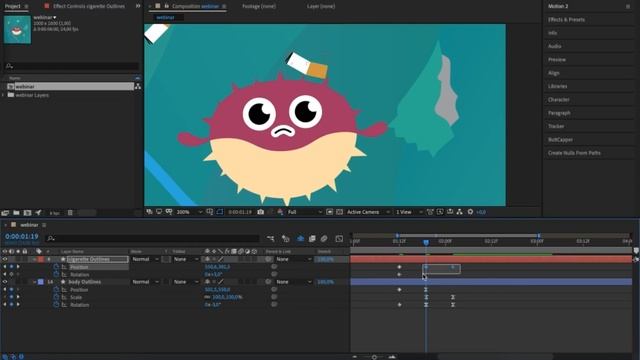This screenshot has width=640, height=360.
Task: Toggle keyframe at body Outlines Rotation row
Action: [11, 305]
